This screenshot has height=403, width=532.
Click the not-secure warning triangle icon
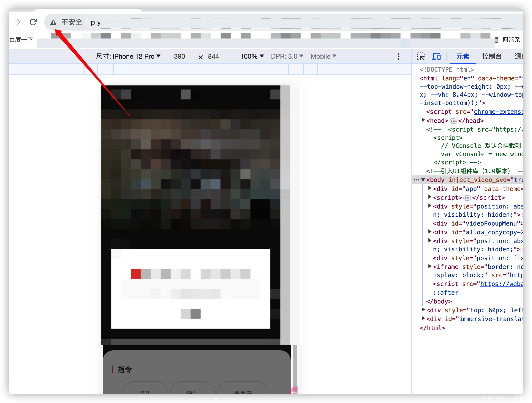pyautogui.click(x=53, y=22)
